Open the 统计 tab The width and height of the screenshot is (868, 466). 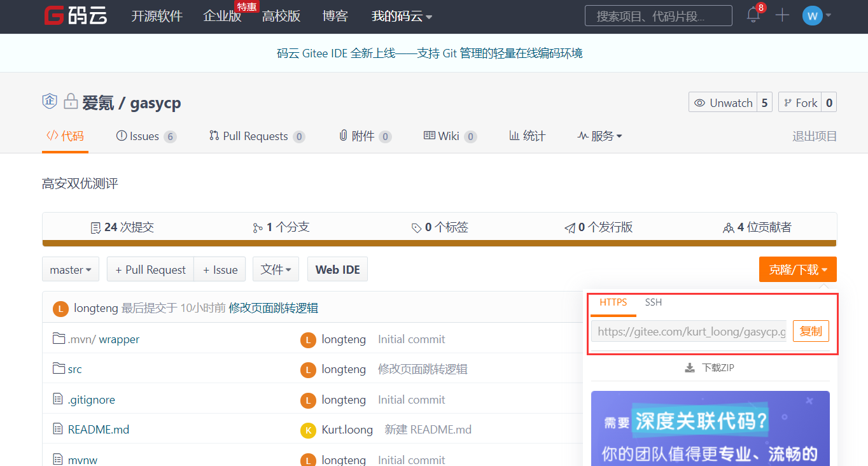pyautogui.click(x=528, y=136)
